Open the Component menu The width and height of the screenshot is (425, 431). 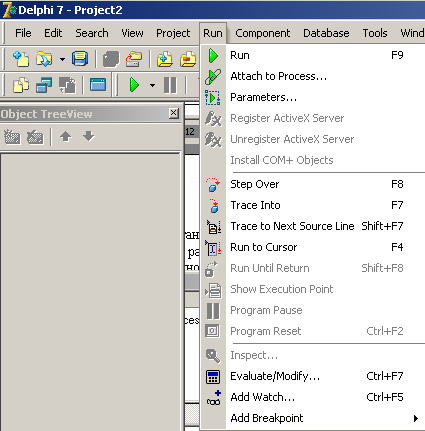263,33
